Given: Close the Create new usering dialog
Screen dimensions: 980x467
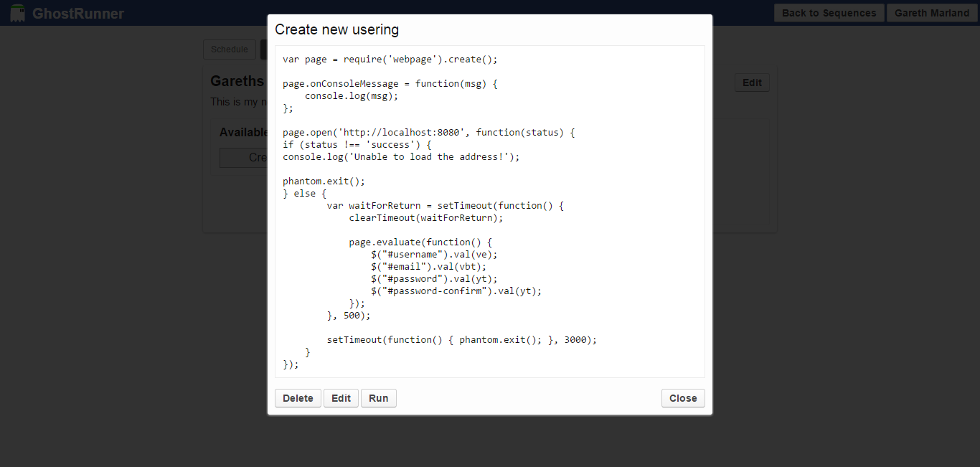Looking at the screenshot, I should 683,398.
